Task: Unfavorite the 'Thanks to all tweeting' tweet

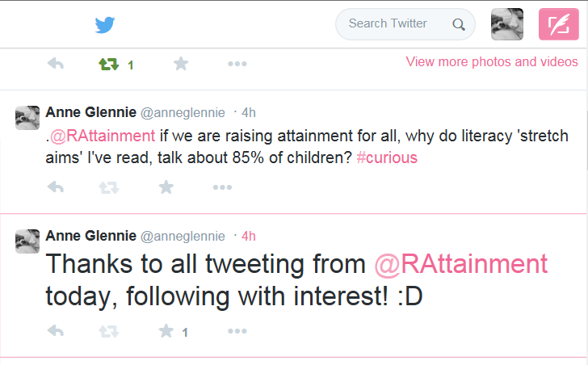Action: point(166,331)
